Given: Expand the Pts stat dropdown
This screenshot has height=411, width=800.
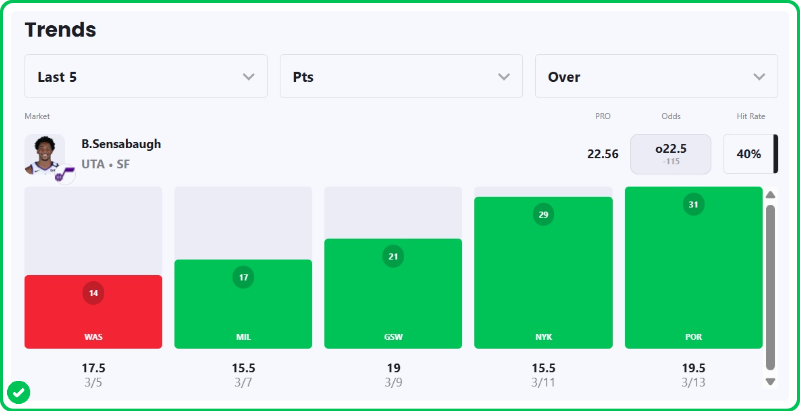Looking at the screenshot, I should pyautogui.click(x=401, y=76).
